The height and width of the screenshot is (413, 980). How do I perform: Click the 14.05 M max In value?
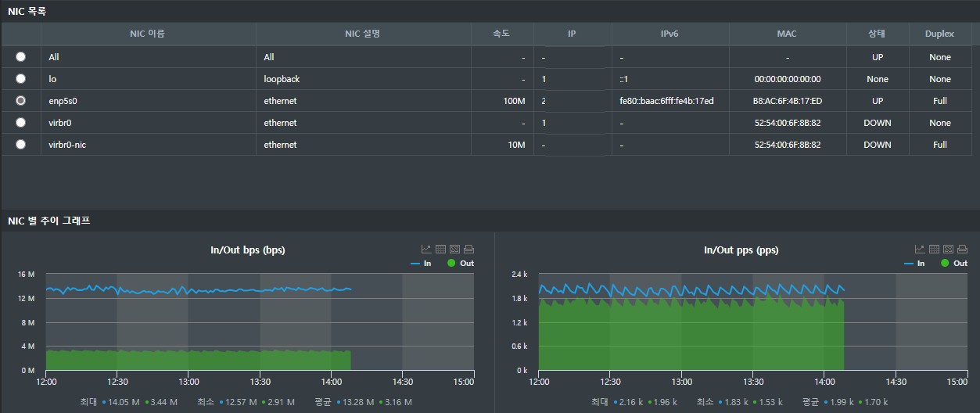pos(125,401)
